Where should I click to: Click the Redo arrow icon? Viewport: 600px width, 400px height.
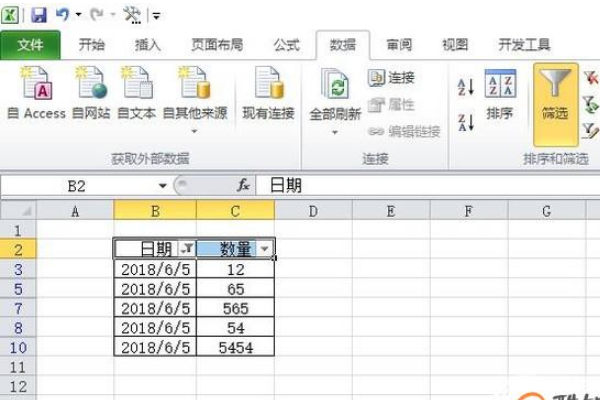point(96,15)
